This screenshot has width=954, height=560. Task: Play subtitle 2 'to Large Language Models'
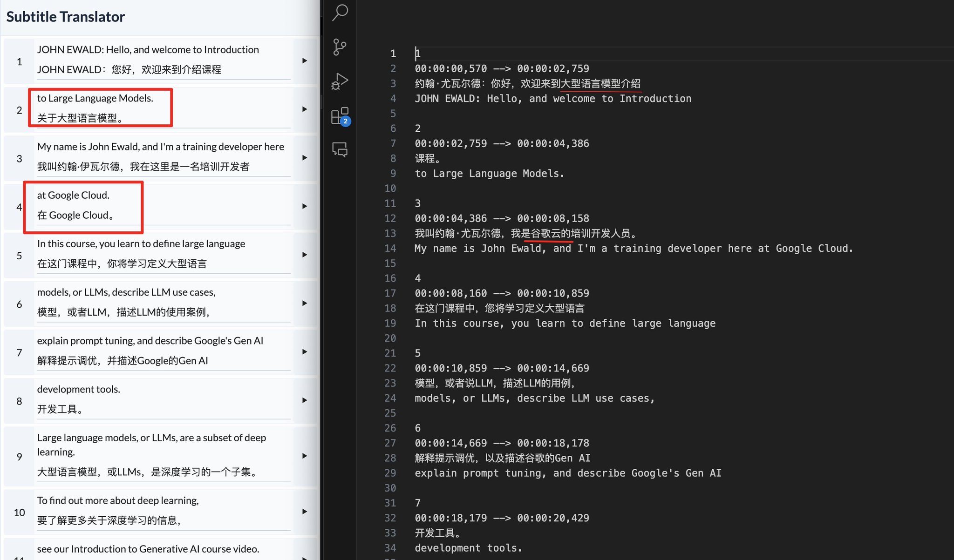coord(305,109)
